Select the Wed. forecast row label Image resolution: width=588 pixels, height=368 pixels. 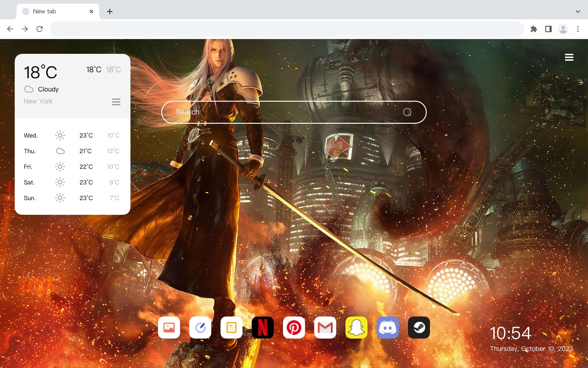coord(31,135)
